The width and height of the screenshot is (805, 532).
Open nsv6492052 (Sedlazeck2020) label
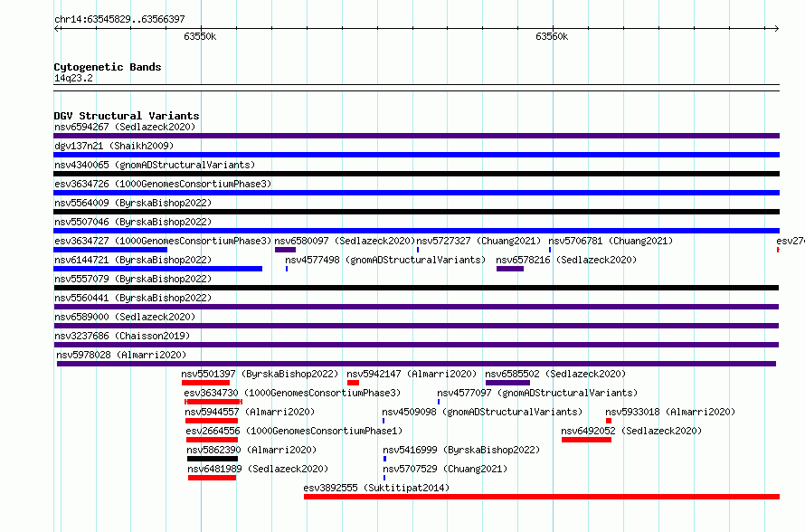pos(631,431)
